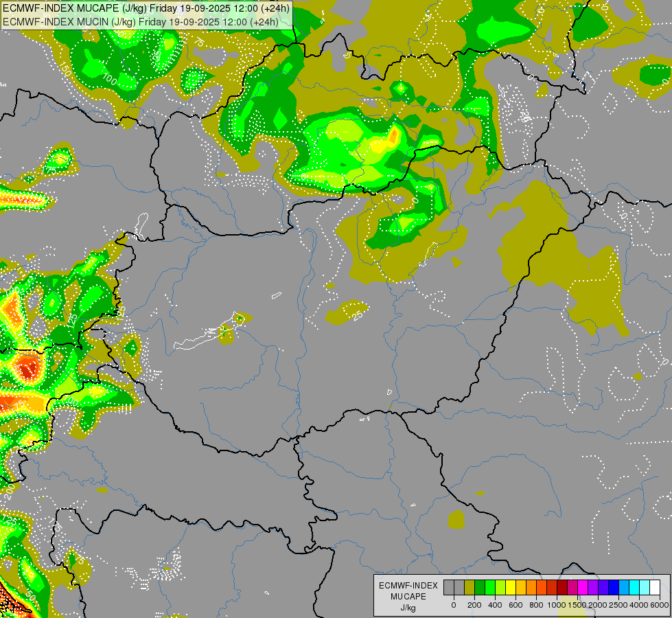The image size is (672, 618).
Task: Click the pure yellow legend swatch
Action: (x=511, y=587)
